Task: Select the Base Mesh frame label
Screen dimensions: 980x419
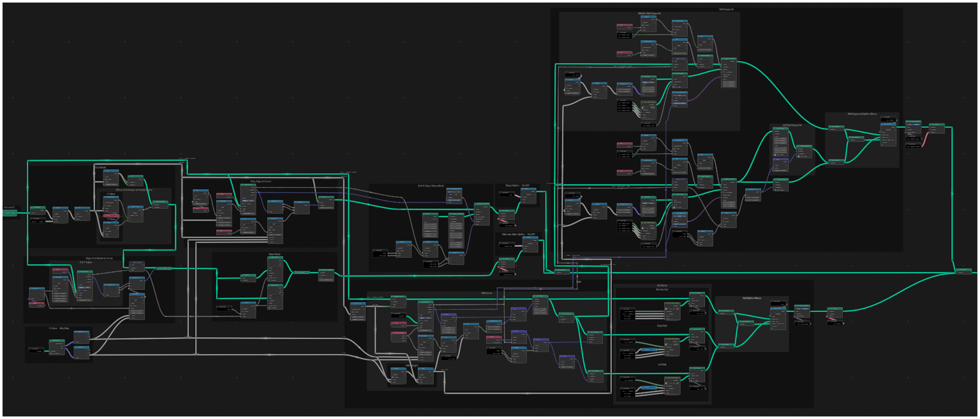Action: (x=274, y=254)
